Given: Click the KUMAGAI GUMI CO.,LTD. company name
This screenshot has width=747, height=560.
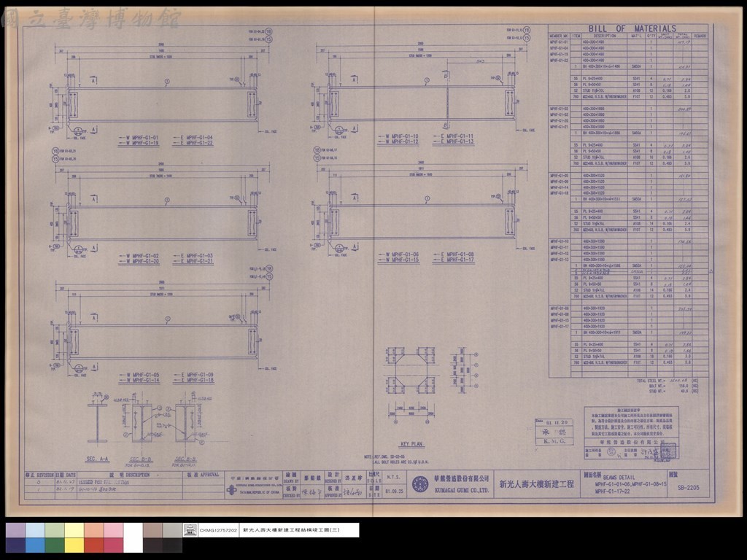Looking at the screenshot, I should point(462,490).
